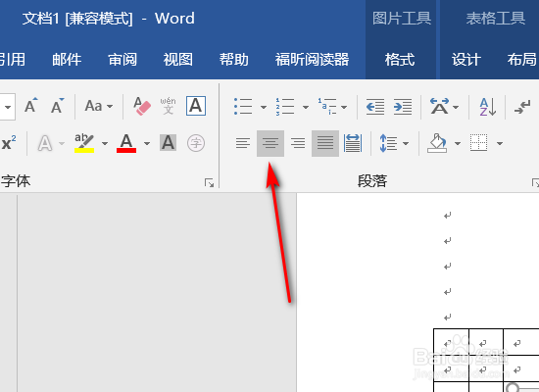This screenshot has height=392, width=539.
Task: Open the Help (帮助) tab
Action: click(x=234, y=60)
